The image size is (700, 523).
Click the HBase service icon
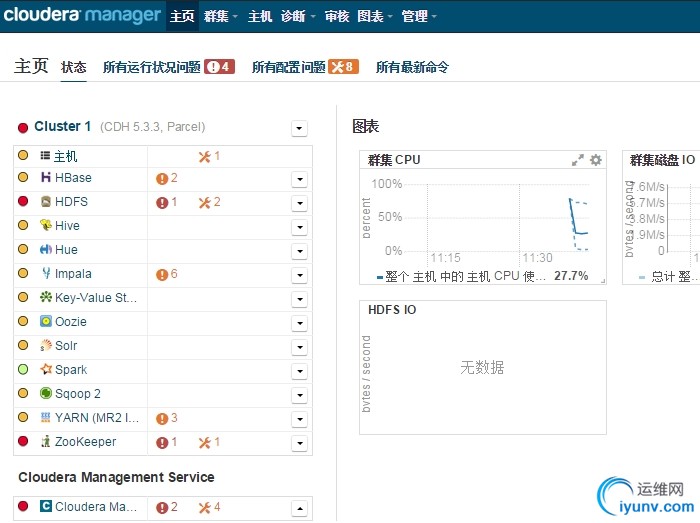pyautogui.click(x=46, y=177)
